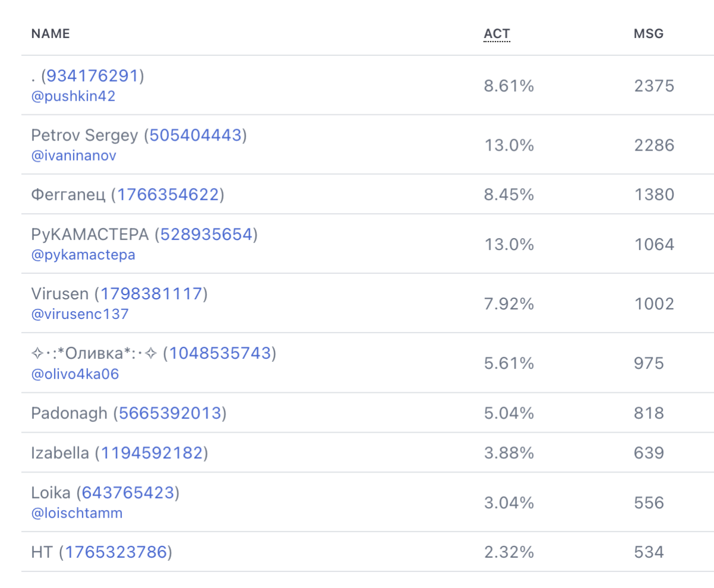Open HT ID 1765323786 link
The width and height of the screenshot is (714, 588).
pyautogui.click(x=116, y=552)
